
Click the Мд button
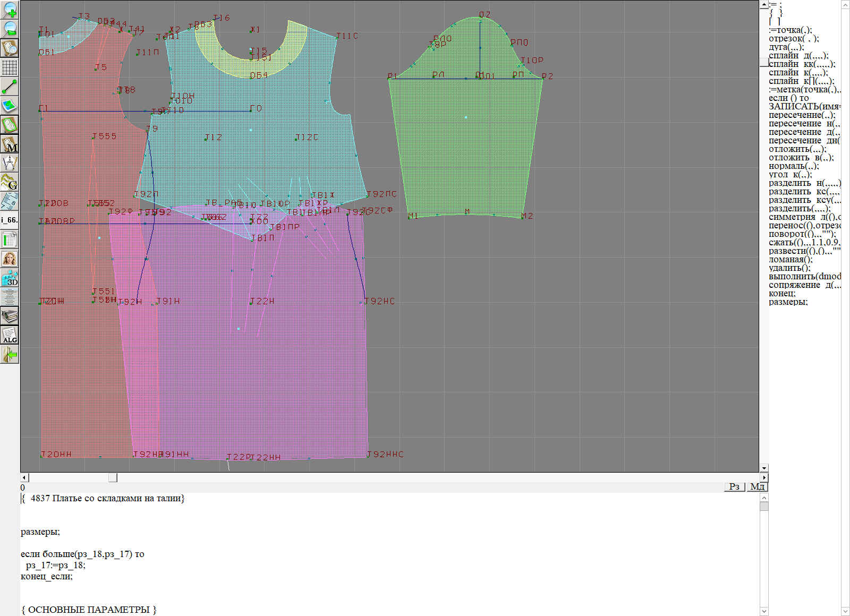point(757,486)
